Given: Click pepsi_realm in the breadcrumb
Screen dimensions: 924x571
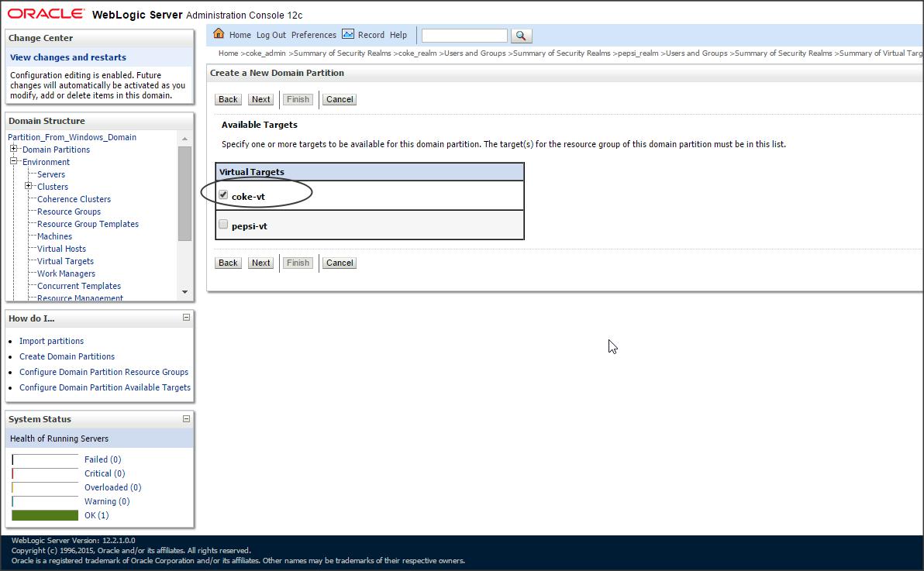Looking at the screenshot, I should tap(638, 53).
